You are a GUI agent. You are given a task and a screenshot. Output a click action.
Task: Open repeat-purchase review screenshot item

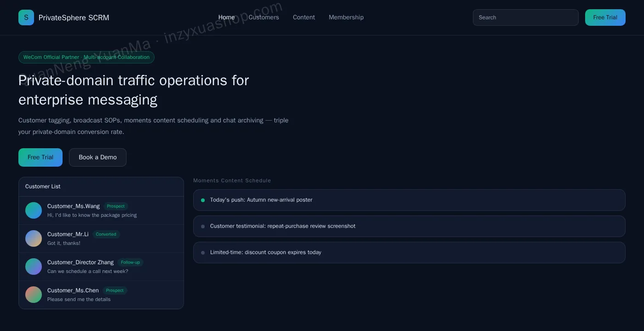point(409,226)
